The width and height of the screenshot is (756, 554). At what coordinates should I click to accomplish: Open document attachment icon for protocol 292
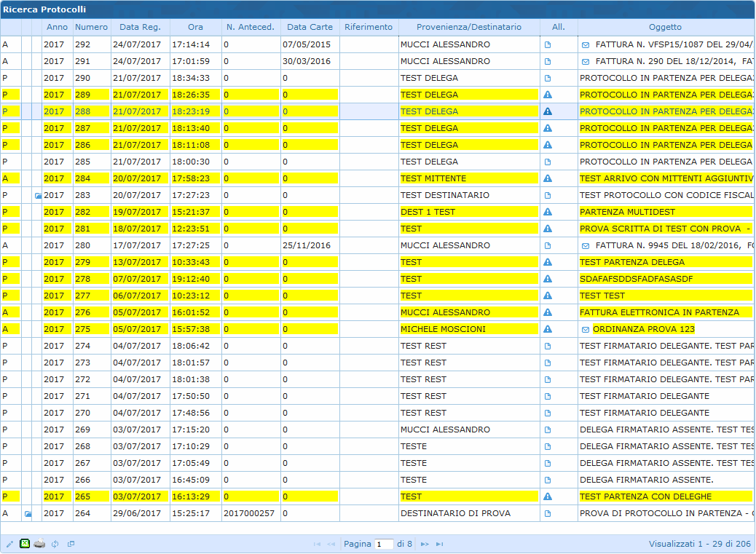pos(548,44)
